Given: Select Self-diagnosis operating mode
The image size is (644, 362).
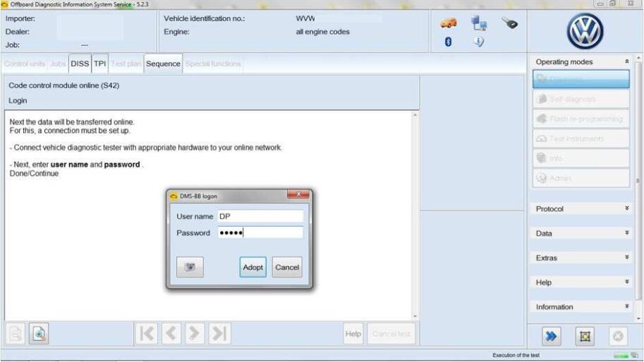Looking at the screenshot, I should 581,99.
